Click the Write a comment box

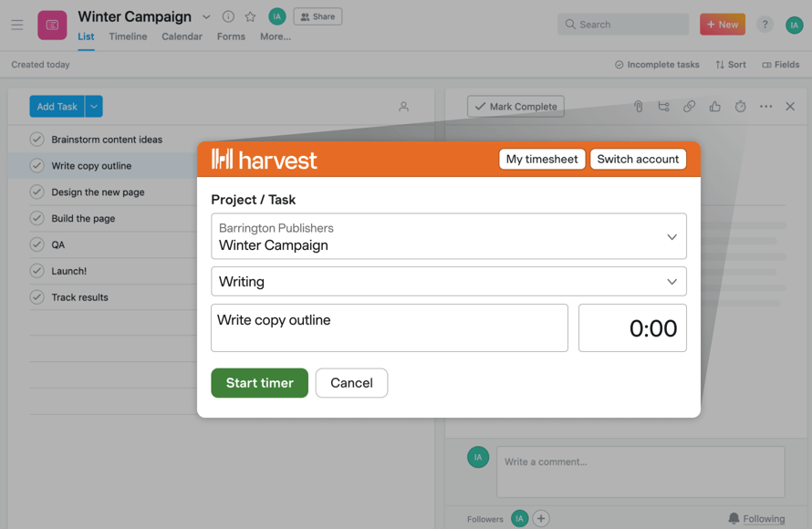coord(640,472)
